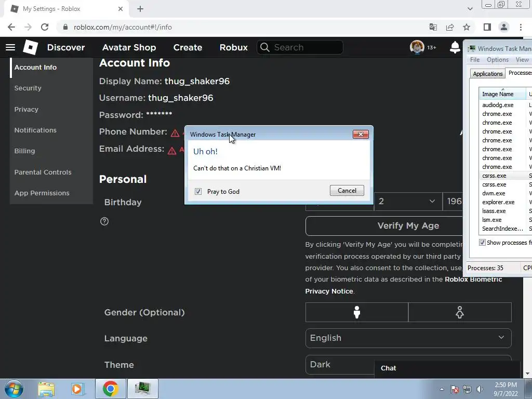
Task: Click the browser forward arrow
Action: (28, 27)
